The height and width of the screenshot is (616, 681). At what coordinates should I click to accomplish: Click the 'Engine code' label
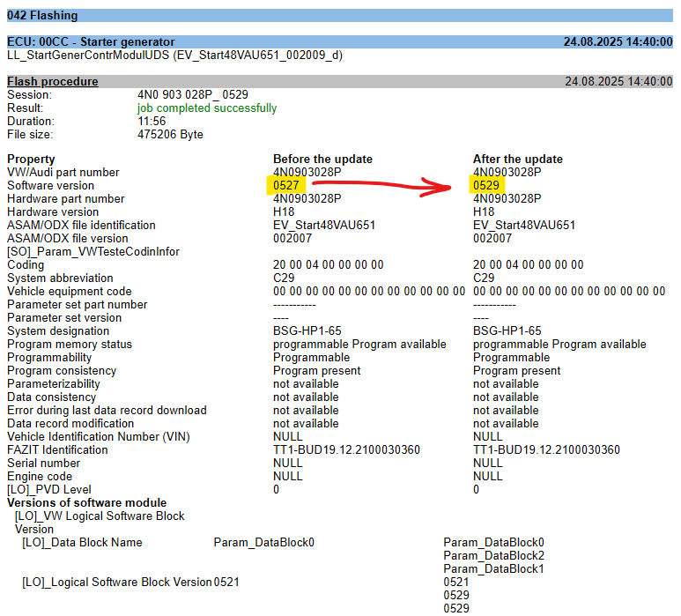[40, 476]
